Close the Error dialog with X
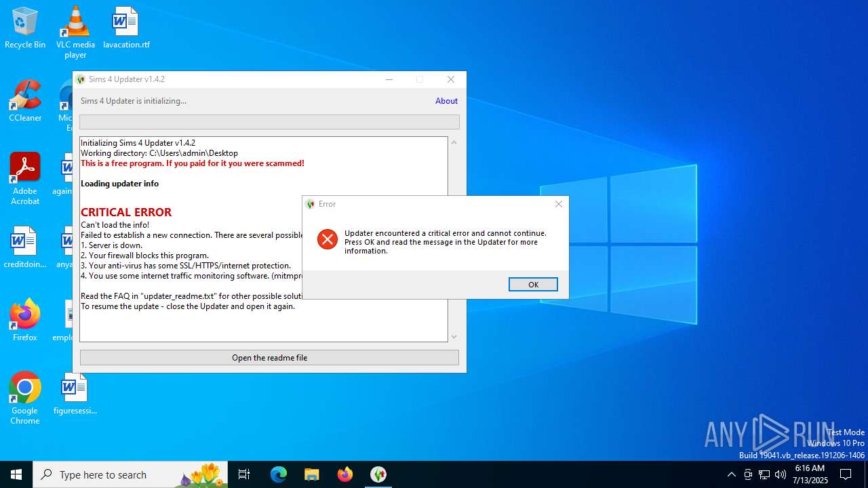The image size is (868, 488). [x=559, y=204]
